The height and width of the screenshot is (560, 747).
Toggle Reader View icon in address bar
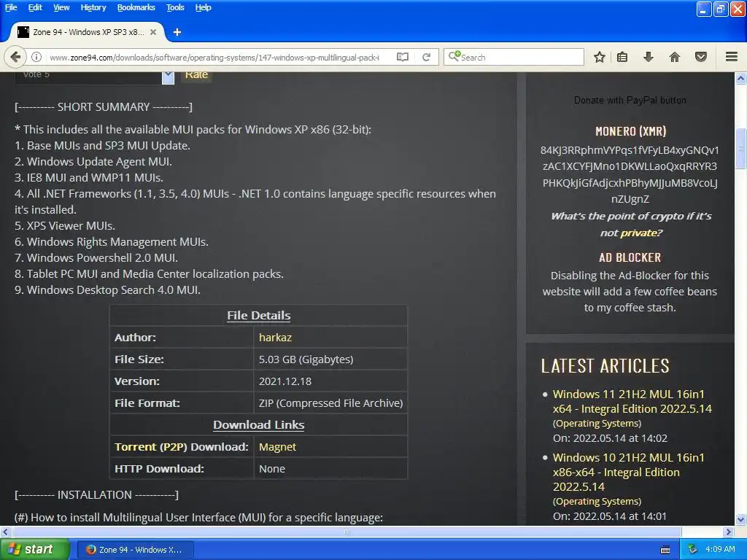[402, 57]
